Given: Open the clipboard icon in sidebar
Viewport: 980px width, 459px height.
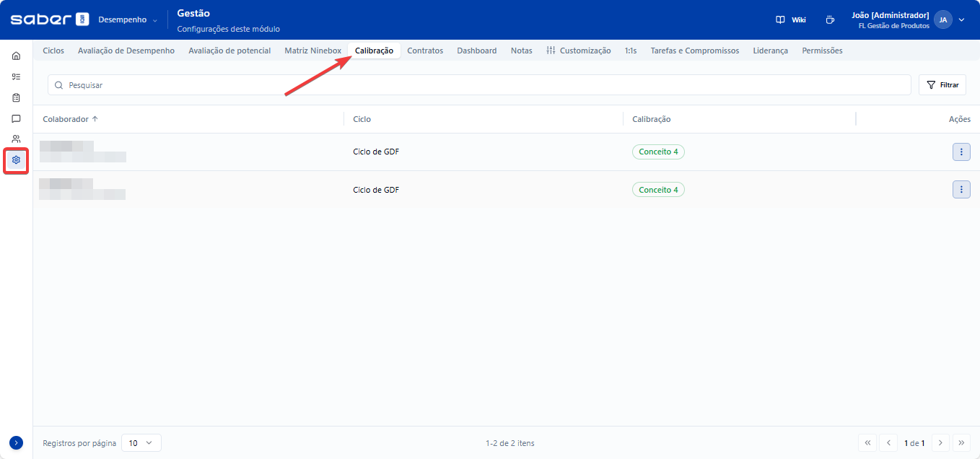Looking at the screenshot, I should [16, 97].
